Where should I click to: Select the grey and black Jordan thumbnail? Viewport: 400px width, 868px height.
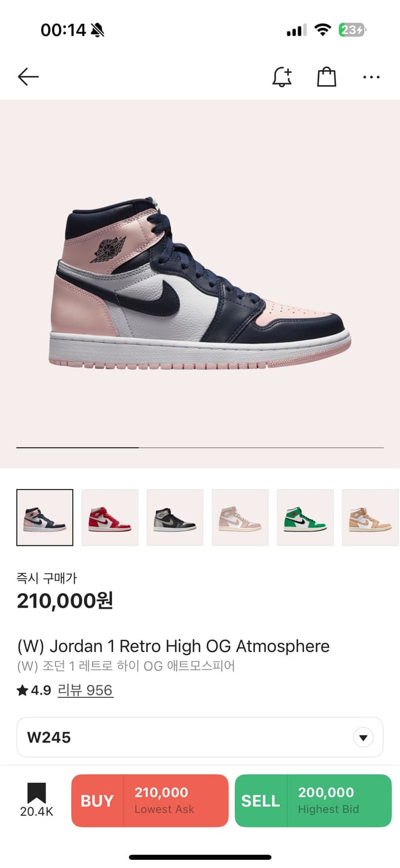click(175, 517)
